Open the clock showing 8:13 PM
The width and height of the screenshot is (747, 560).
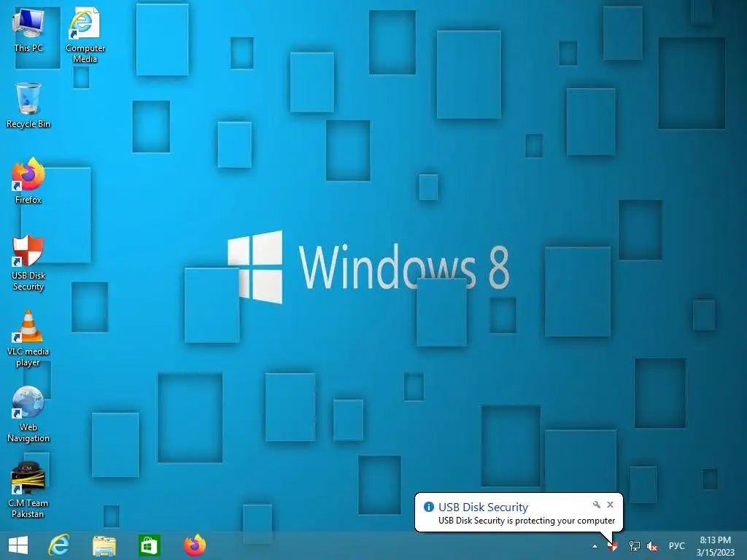(x=715, y=540)
